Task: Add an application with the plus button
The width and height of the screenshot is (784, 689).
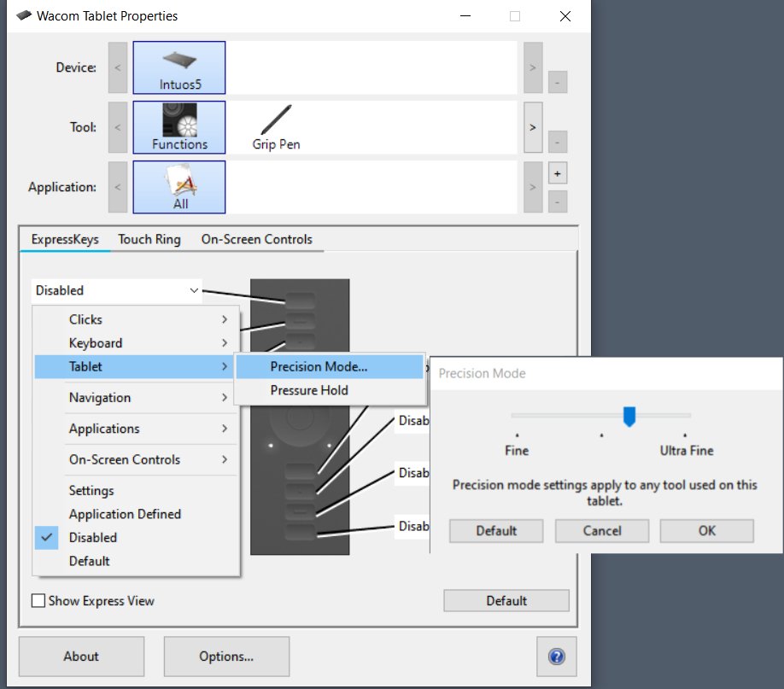Action: click(558, 173)
